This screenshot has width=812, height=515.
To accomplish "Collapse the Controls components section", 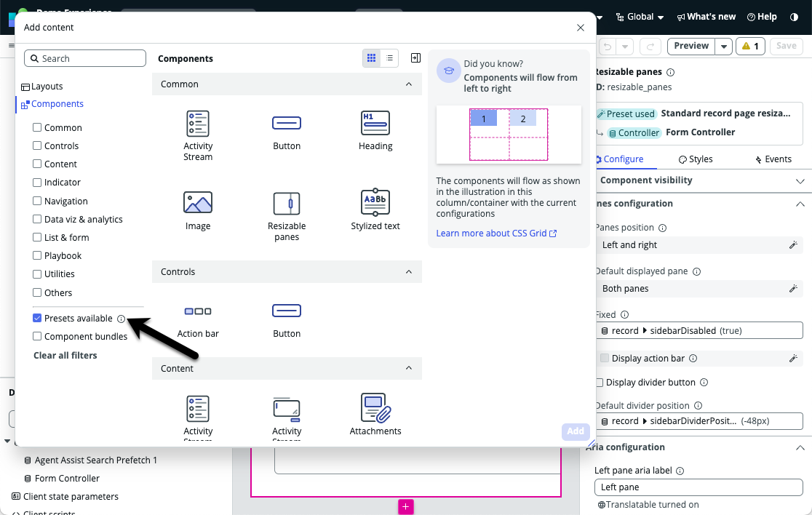I will coord(409,272).
